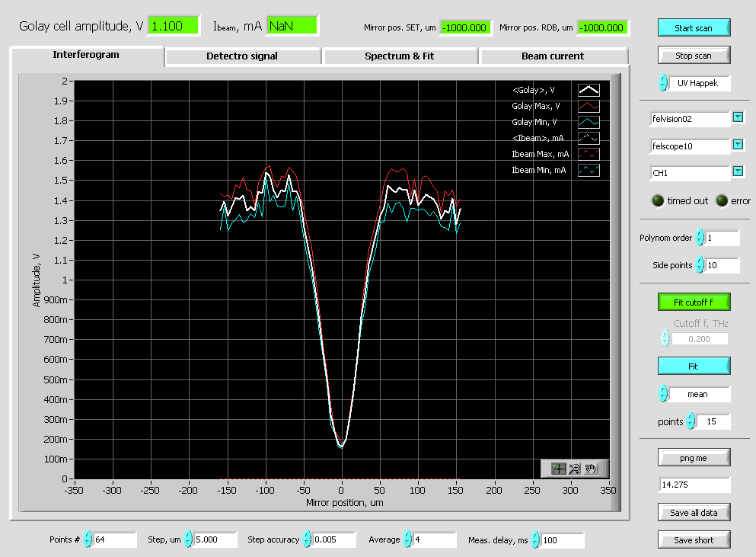Click the felvision02 text field

coord(690,119)
